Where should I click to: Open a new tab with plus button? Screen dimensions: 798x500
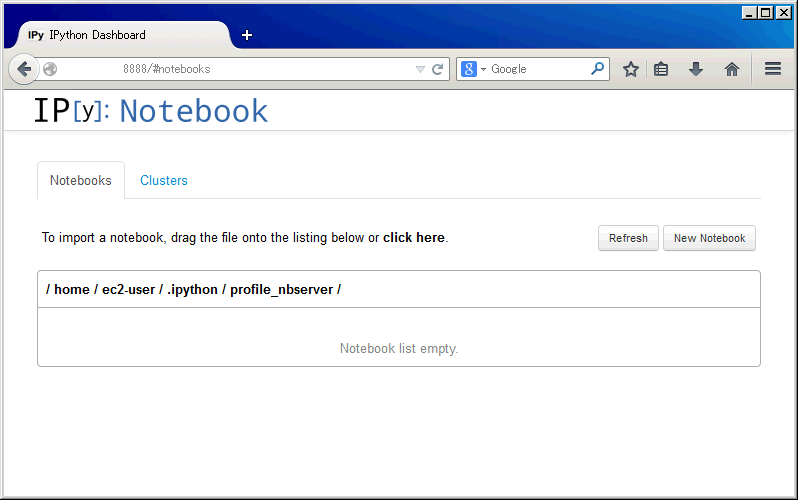coord(247,35)
